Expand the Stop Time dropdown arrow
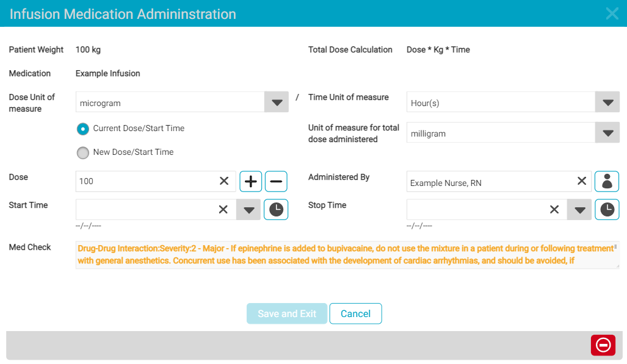 tap(579, 209)
